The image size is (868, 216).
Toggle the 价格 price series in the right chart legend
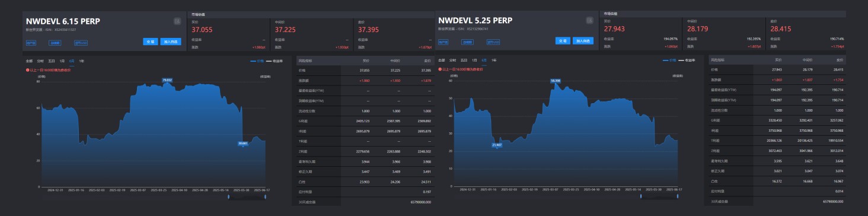(x=670, y=60)
